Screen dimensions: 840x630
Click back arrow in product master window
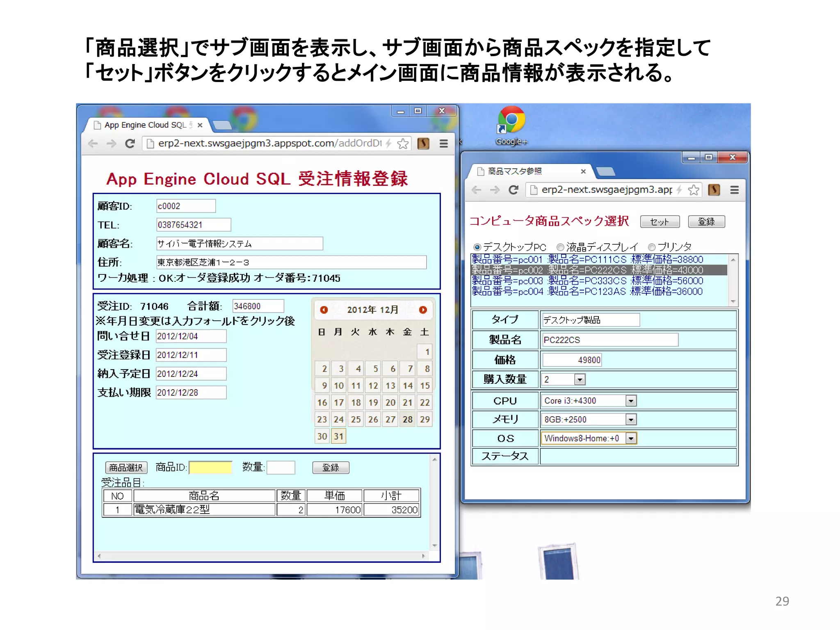tap(477, 190)
